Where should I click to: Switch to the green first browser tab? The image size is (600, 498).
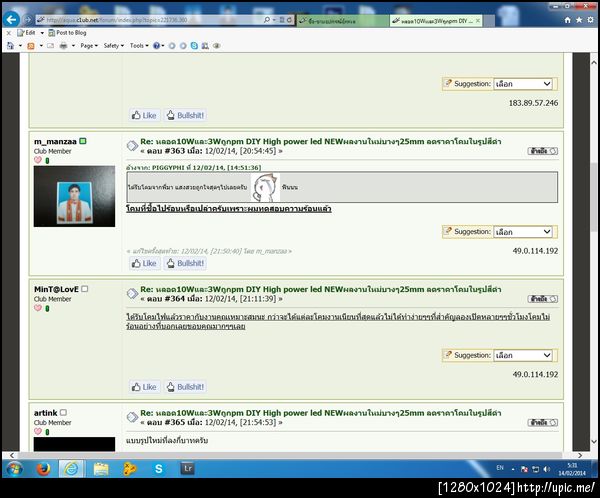tap(342, 21)
